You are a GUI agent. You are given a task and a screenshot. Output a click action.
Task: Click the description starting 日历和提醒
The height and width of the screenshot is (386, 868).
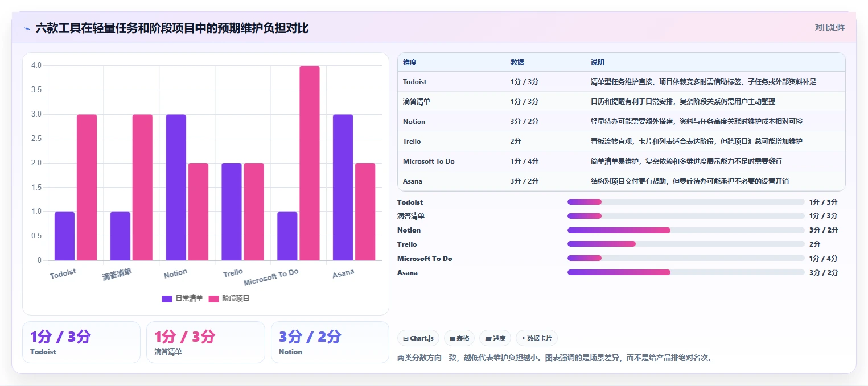(683, 102)
